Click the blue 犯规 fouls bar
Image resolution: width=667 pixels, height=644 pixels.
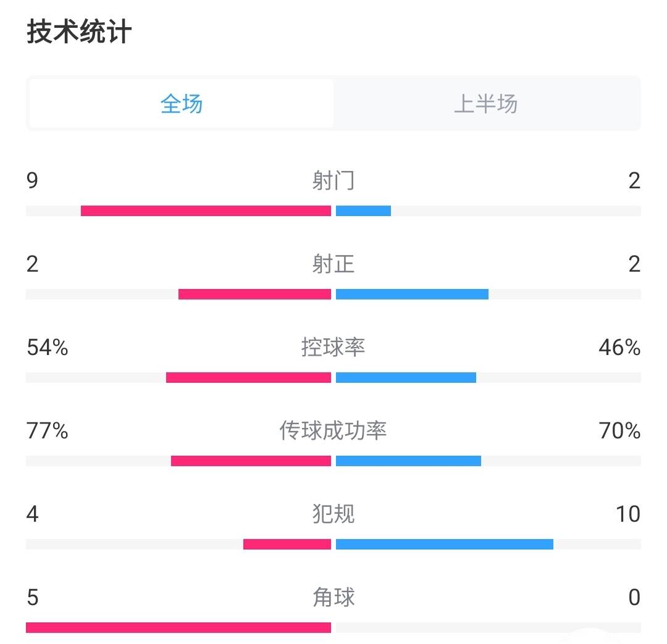coord(445,544)
